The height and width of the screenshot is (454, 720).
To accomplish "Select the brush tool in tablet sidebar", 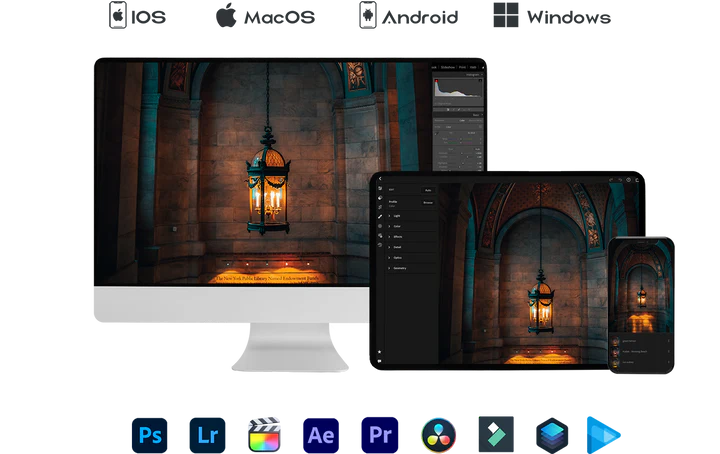I will pyautogui.click(x=380, y=217).
